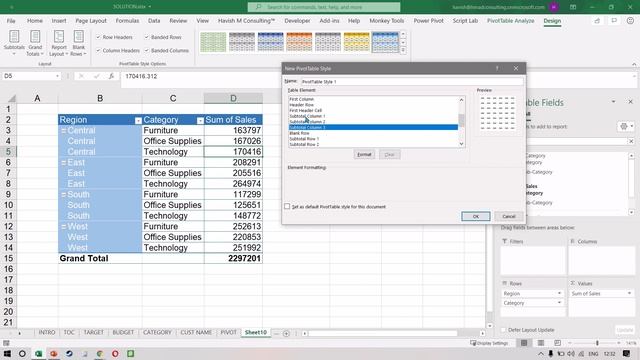Collapse the Central region group
Screen dimensions: 640x360
pyautogui.click(x=64, y=131)
